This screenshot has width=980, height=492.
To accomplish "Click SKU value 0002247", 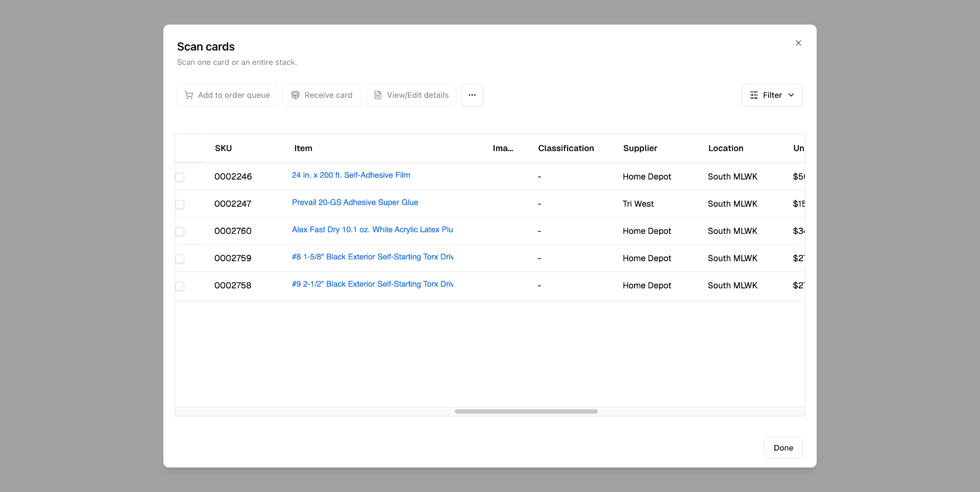I will click(x=233, y=204).
